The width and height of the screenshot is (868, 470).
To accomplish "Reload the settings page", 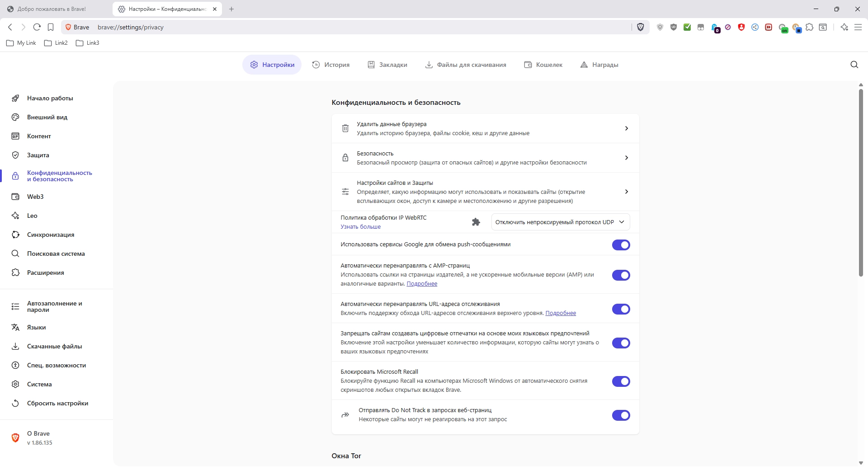I will click(x=37, y=27).
